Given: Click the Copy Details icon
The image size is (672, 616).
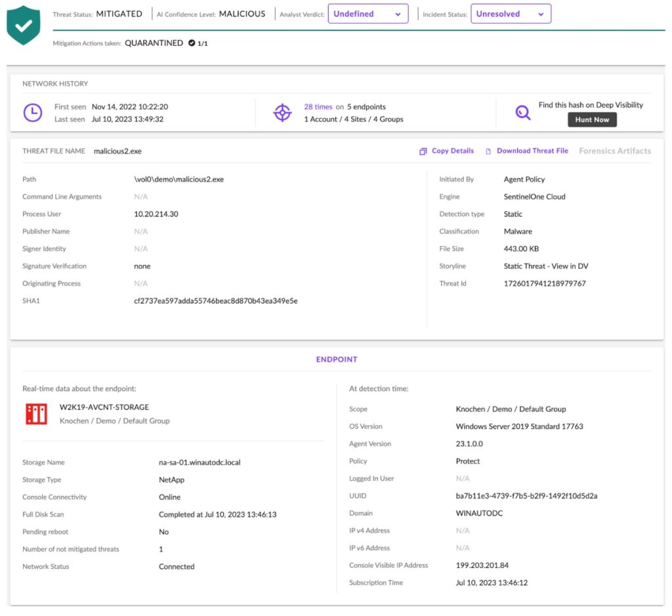Looking at the screenshot, I should [422, 151].
